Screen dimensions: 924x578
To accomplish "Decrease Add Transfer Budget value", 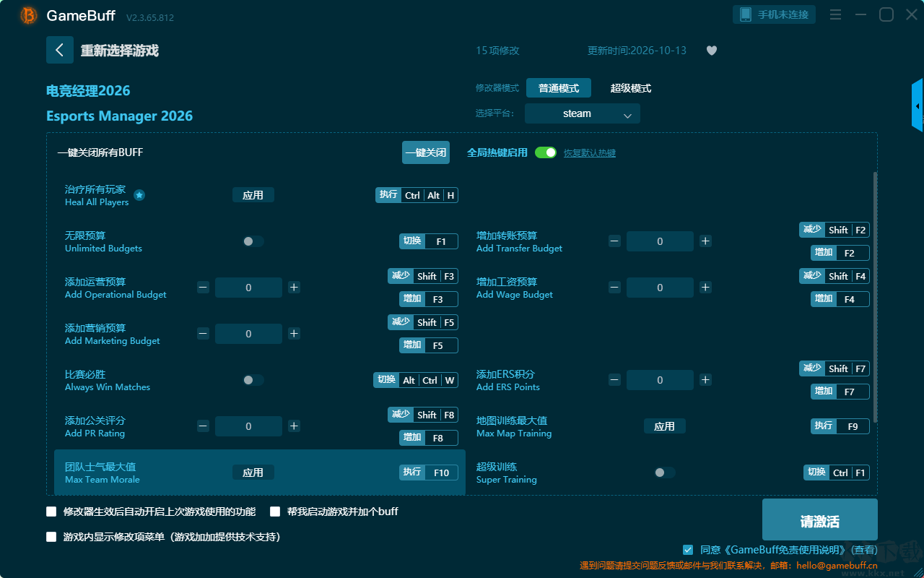I will click(x=614, y=241).
